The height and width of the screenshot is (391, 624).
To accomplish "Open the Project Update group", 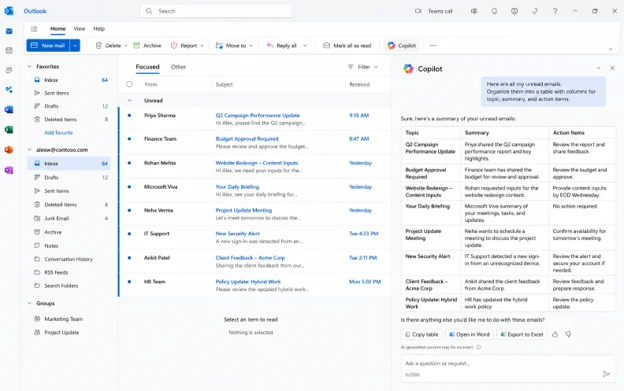I will (68, 333).
